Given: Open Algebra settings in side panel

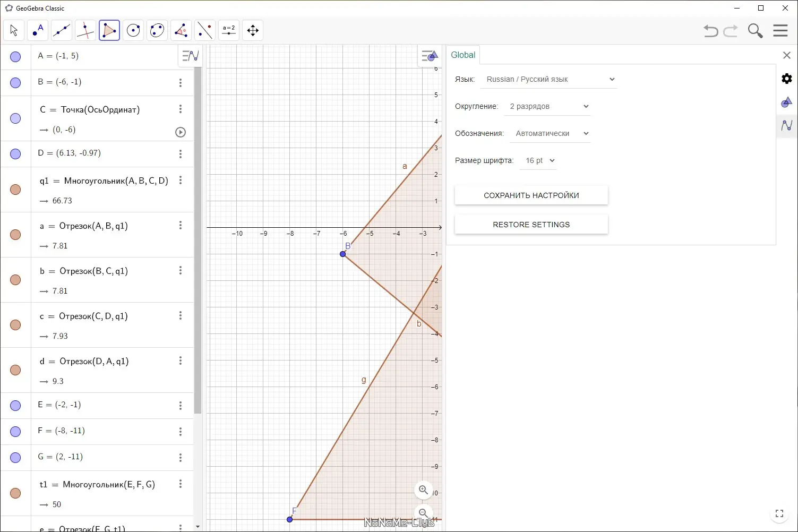Looking at the screenshot, I should pyautogui.click(x=787, y=125).
